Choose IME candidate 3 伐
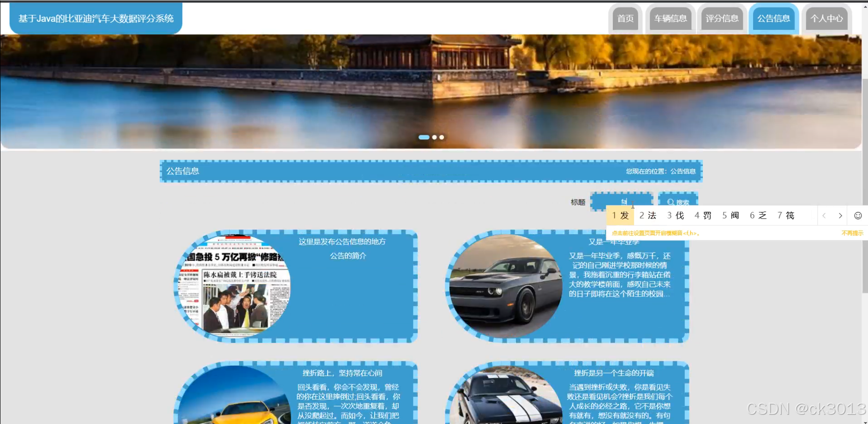868x424 pixels. (676, 216)
